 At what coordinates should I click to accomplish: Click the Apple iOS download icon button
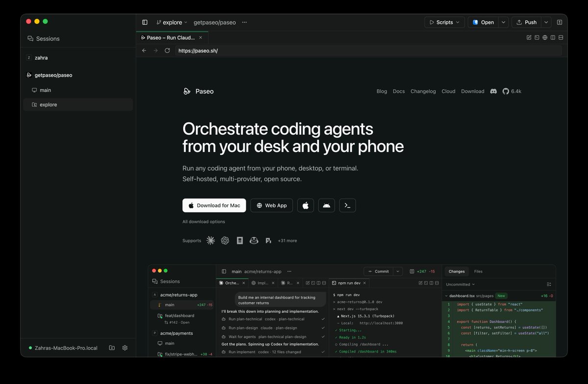click(x=305, y=205)
